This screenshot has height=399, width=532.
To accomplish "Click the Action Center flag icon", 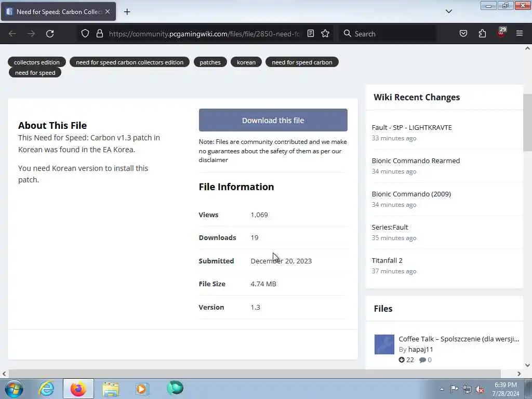I will point(454,389).
